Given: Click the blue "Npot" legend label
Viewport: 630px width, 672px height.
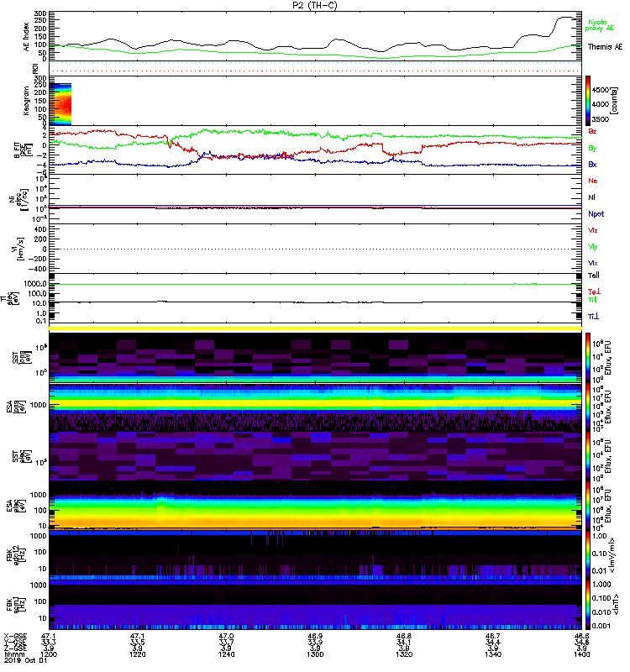Looking at the screenshot, I should pyautogui.click(x=596, y=214).
